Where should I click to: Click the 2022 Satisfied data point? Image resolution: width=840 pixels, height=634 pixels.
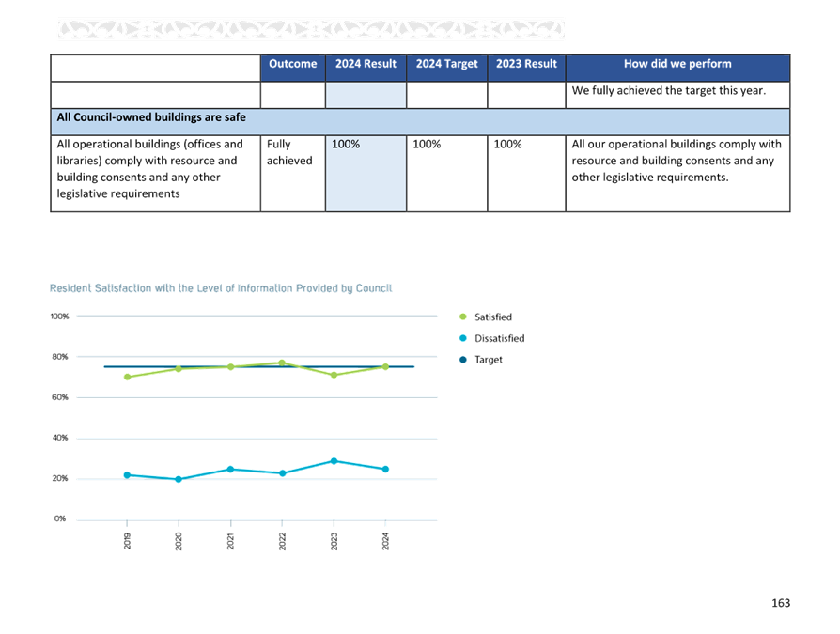282,363
